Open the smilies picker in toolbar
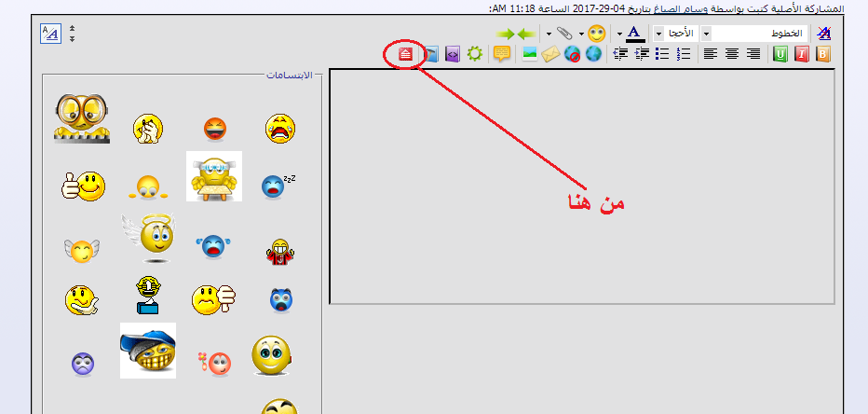Screen dimensions: 868x414 click(x=597, y=34)
